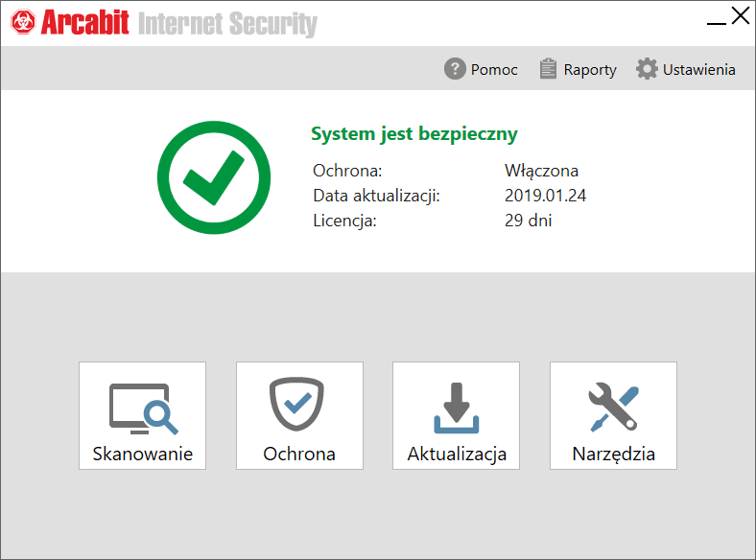Image resolution: width=756 pixels, height=560 pixels.
Task: Open the Pomoc menu item
Action: 494,70
